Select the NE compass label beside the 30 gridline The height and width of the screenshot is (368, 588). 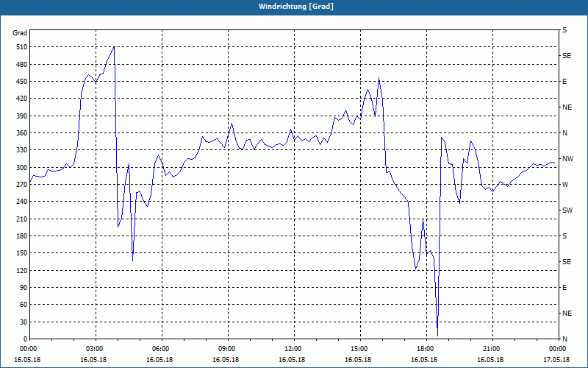tap(567, 314)
